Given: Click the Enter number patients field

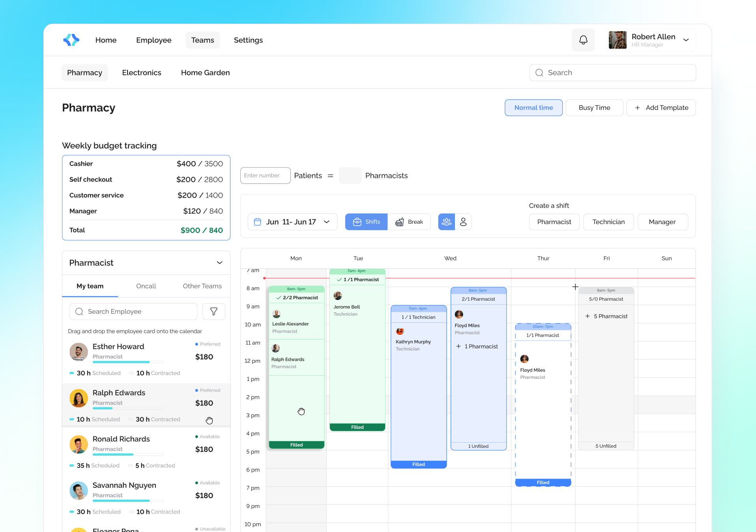Looking at the screenshot, I should click(x=265, y=176).
